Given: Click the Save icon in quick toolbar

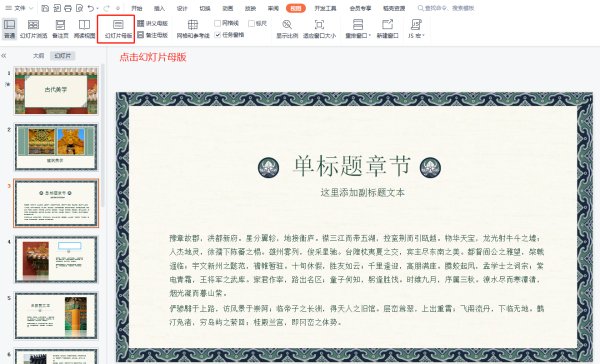Looking at the screenshot, I should (x=45, y=8).
